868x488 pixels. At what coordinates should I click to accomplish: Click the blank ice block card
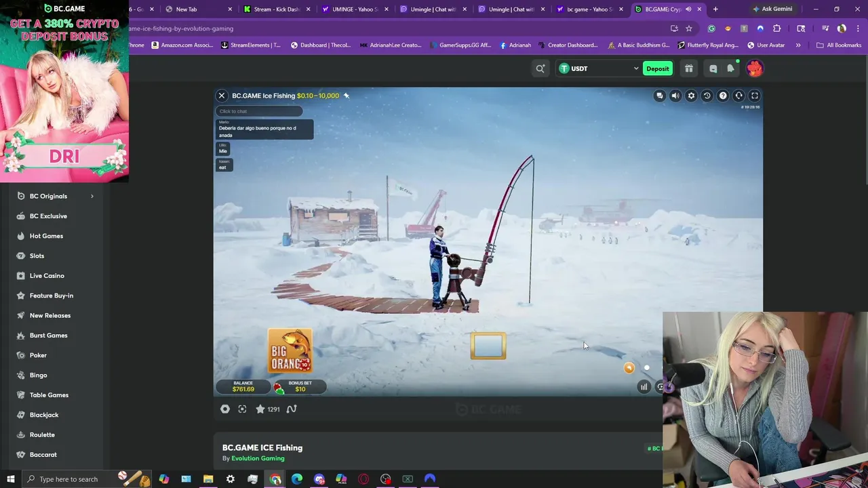coord(488,346)
